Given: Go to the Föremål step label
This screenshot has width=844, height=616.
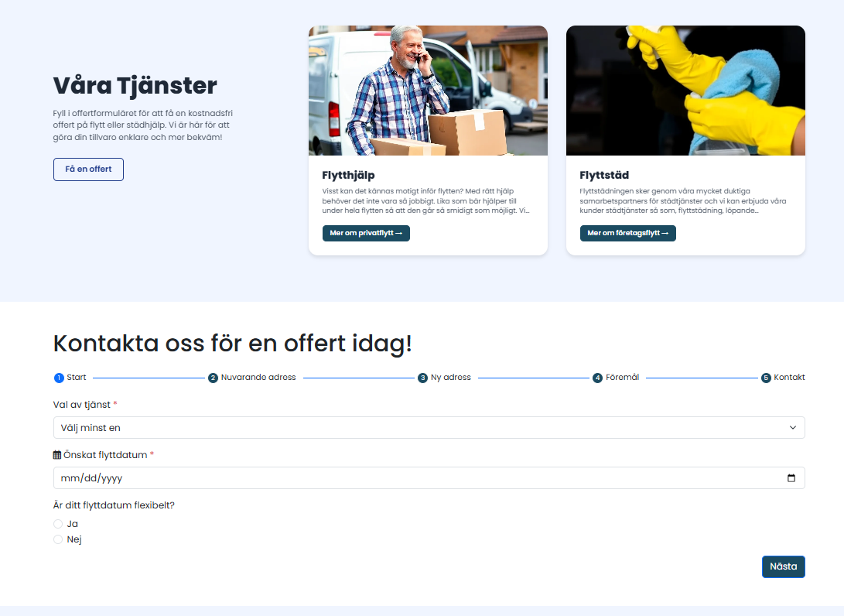Looking at the screenshot, I should point(622,378).
